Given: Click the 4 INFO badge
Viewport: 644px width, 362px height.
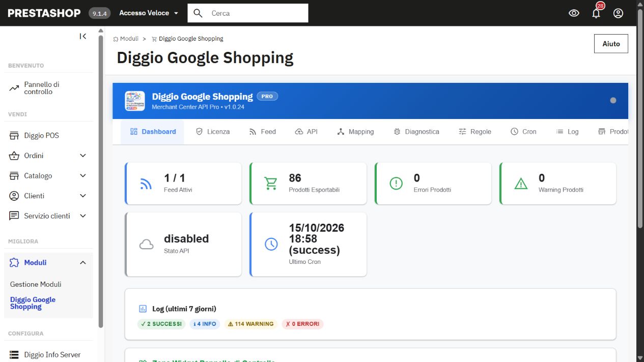Looking at the screenshot, I should tap(205, 324).
